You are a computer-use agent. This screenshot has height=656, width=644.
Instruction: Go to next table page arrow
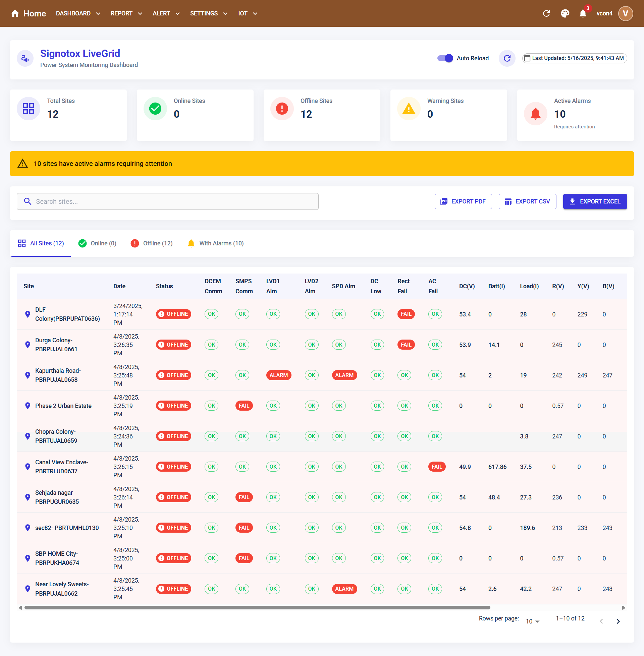click(618, 621)
